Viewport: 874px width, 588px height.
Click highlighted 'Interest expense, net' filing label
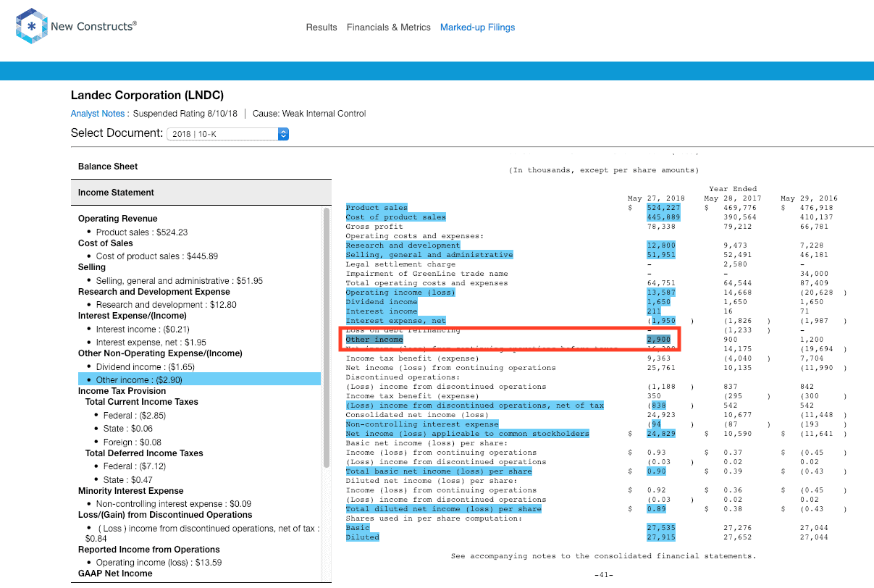(395, 321)
